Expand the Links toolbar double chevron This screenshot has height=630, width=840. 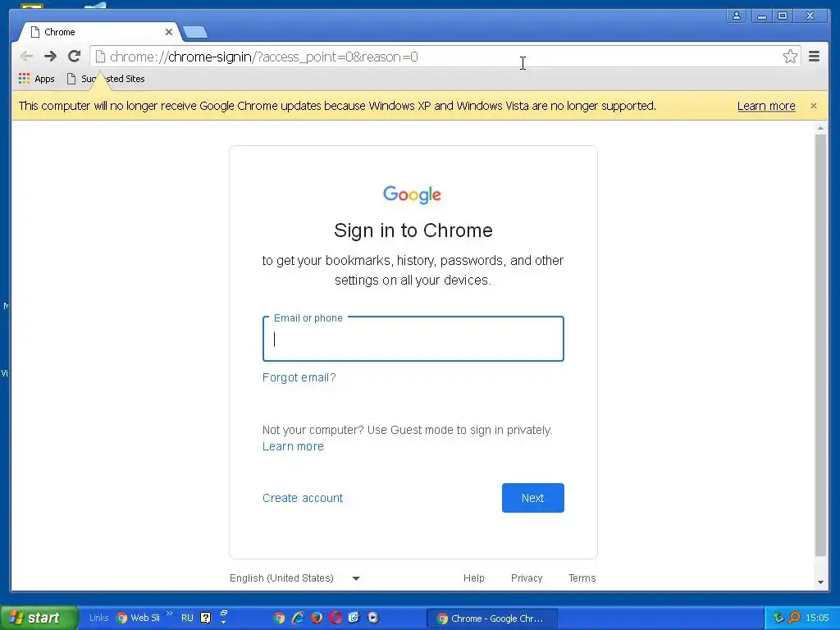[169, 614]
